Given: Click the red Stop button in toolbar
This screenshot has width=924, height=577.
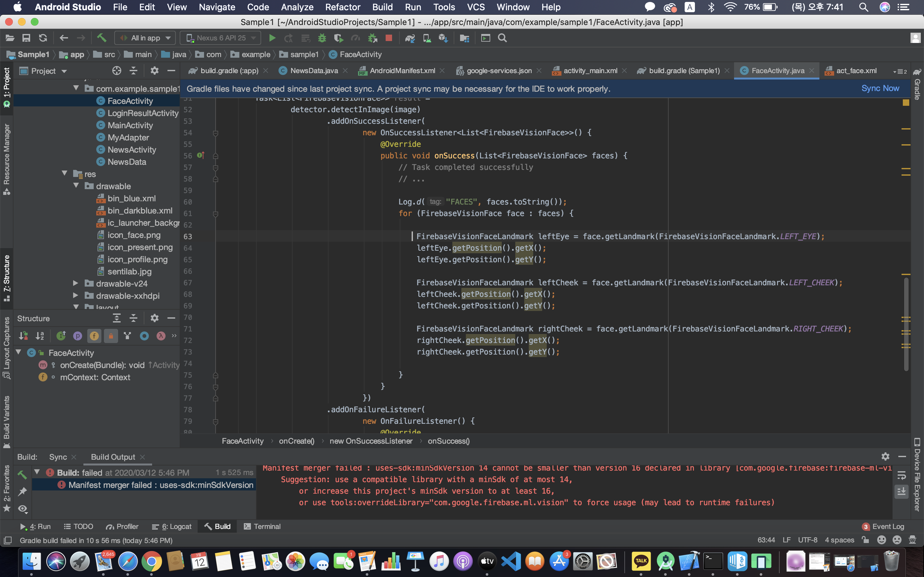Looking at the screenshot, I should (389, 38).
